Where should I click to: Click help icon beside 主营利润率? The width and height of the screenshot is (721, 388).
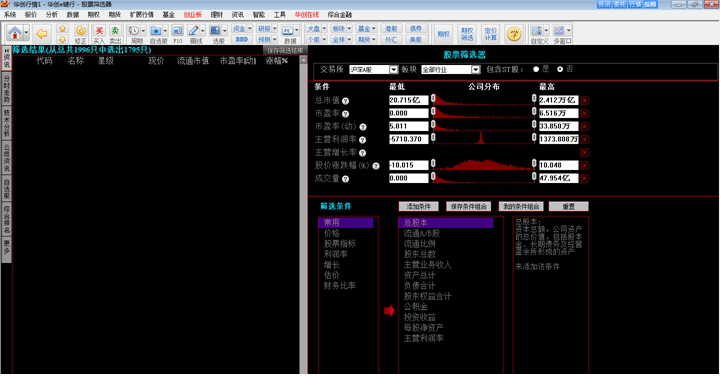click(x=362, y=140)
